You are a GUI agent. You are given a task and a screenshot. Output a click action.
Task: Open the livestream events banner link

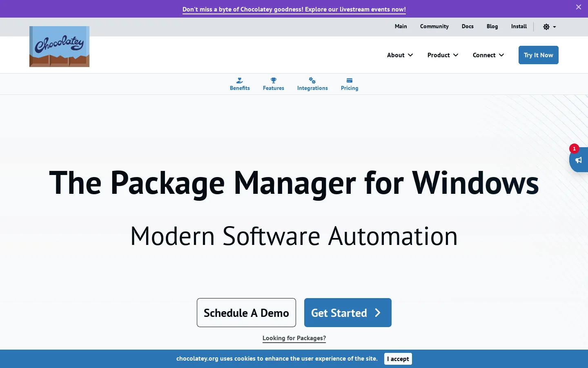coord(294,9)
